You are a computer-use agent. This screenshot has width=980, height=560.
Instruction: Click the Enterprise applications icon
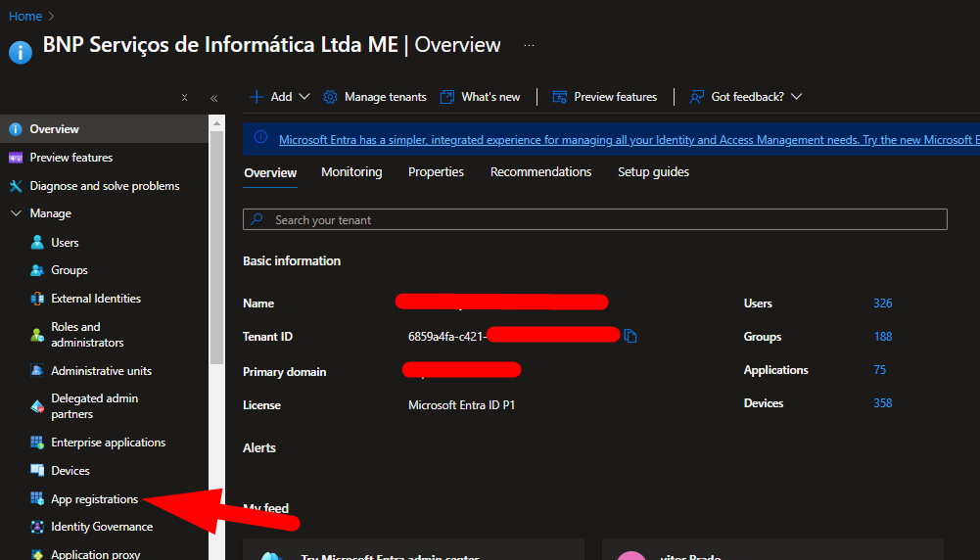pos(37,443)
